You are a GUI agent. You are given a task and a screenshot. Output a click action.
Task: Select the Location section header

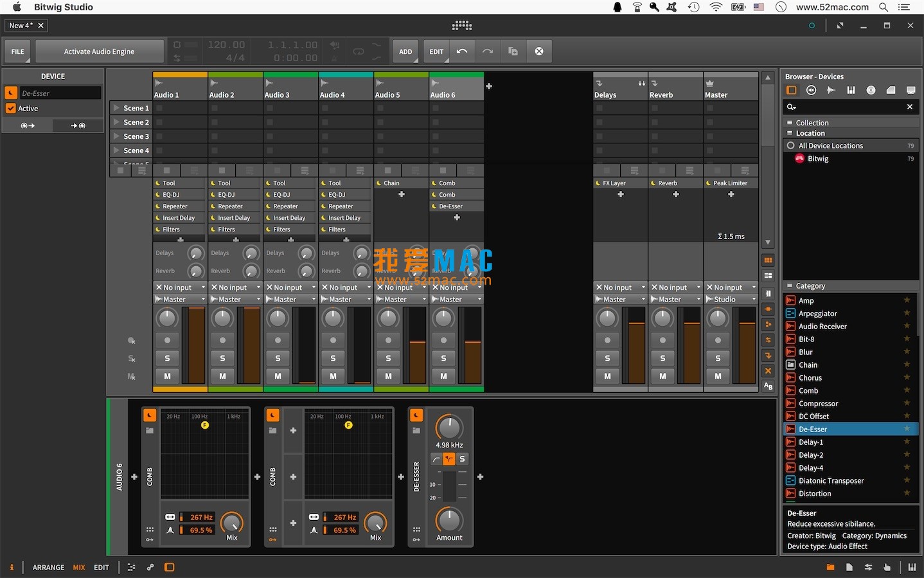click(850, 133)
